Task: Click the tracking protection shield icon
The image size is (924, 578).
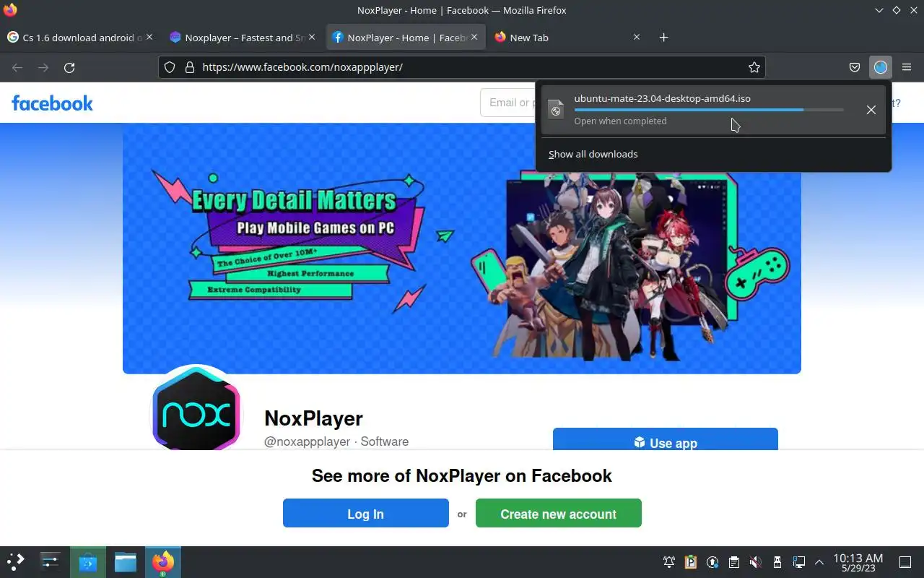Action: 170,67
